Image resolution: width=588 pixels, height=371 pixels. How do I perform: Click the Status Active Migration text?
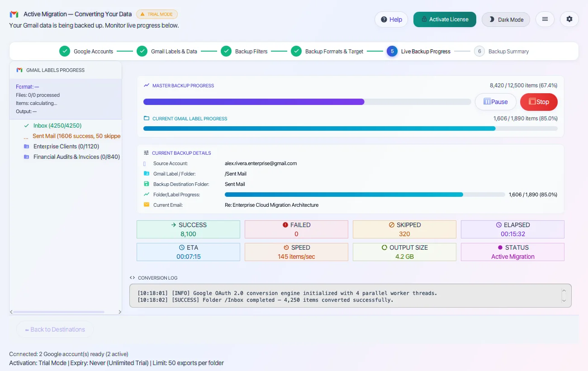point(513,257)
